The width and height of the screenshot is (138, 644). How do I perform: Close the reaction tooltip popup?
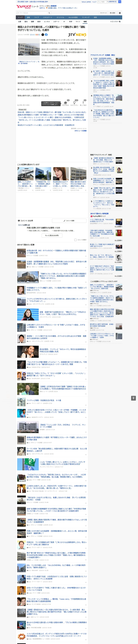pyautogui.click(x=60, y=103)
